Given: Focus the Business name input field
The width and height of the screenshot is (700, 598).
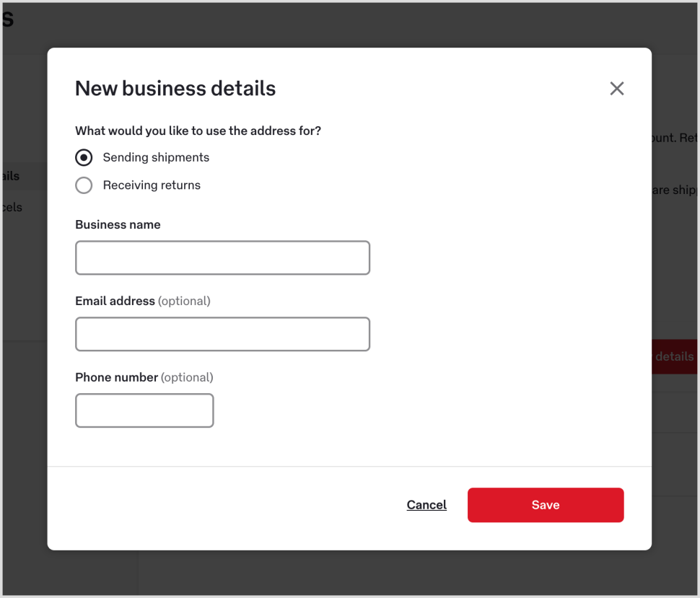Looking at the screenshot, I should click(222, 258).
